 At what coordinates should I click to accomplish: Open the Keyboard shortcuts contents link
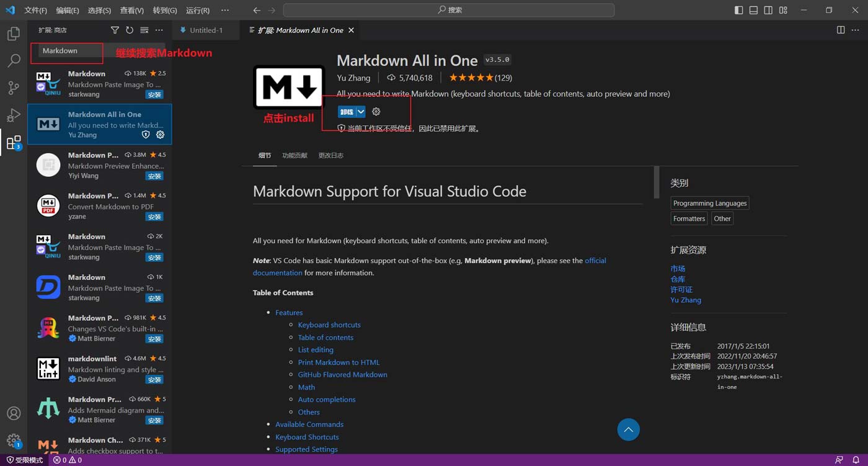coord(329,325)
